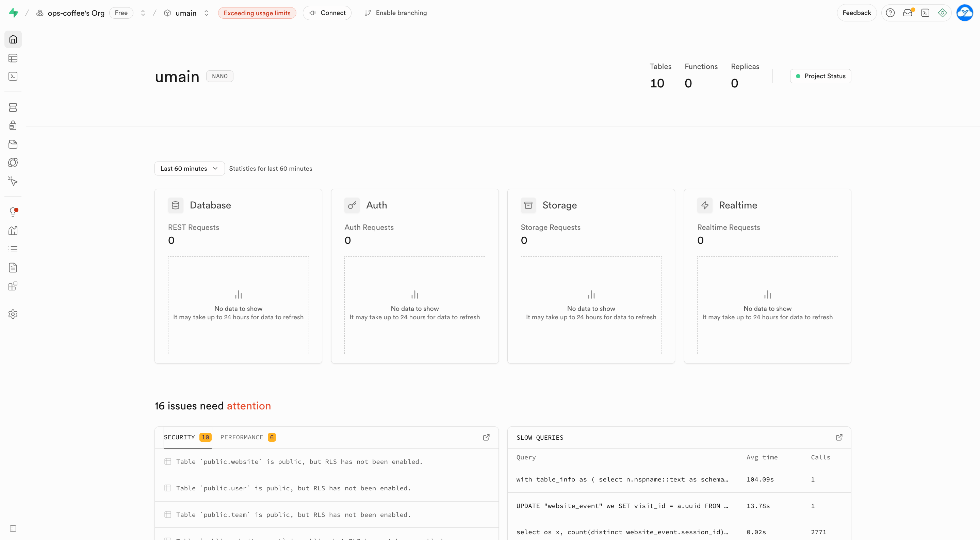This screenshot has height=540, width=980.
Task: Open the Project Status indicator
Action: point(821,76)
